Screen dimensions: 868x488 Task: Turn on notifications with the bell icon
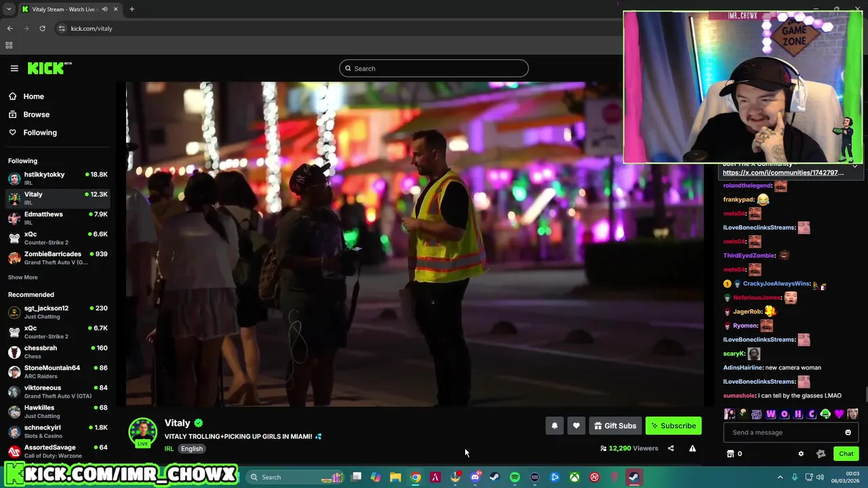(555, 426)
